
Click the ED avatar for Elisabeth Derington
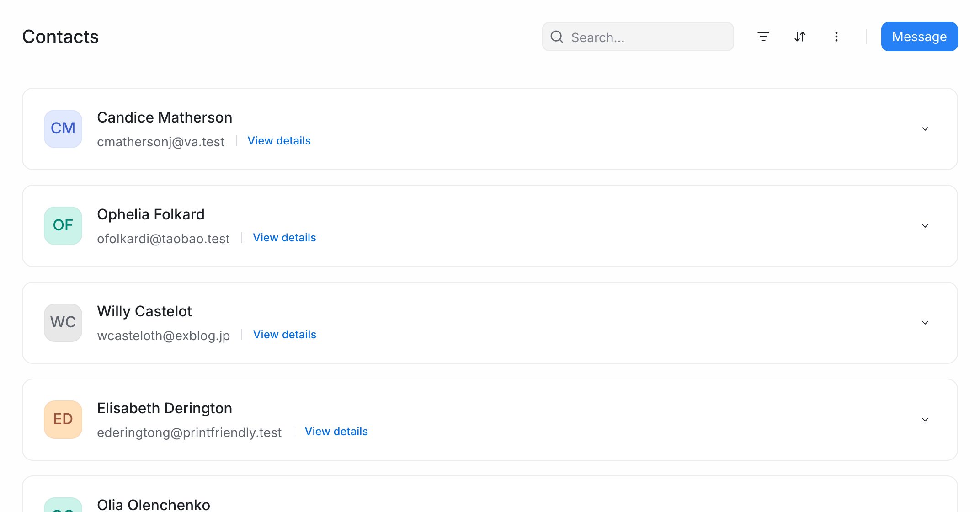[63, 419]
